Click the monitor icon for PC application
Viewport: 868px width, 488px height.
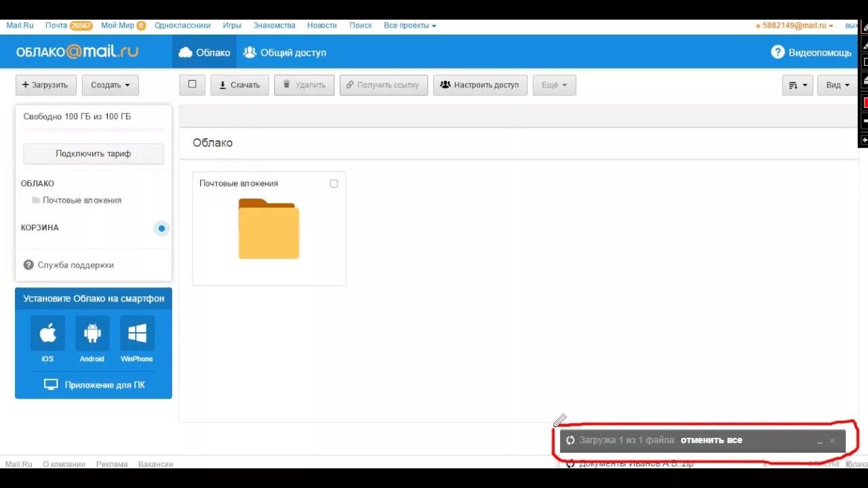(x=51, y=385)
